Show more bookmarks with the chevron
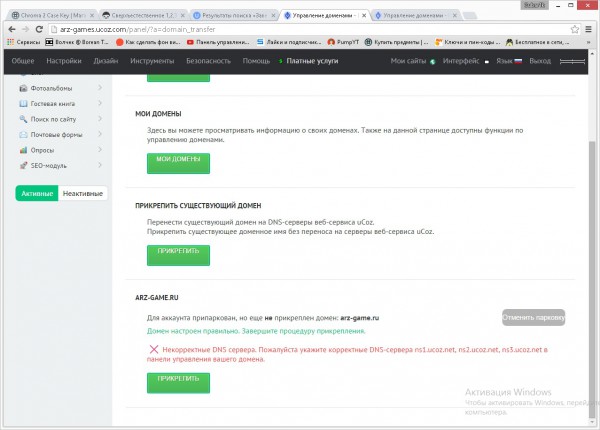 (x=588, y=42)
